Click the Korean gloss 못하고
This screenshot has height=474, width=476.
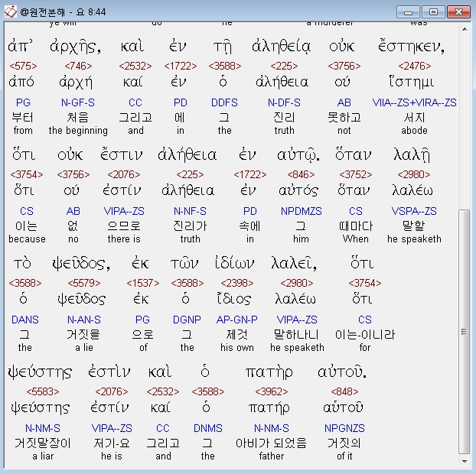click(344, 118)
